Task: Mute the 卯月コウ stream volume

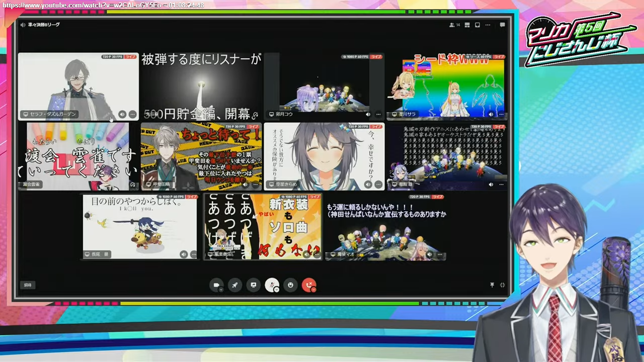Action: tap(368, 114)
